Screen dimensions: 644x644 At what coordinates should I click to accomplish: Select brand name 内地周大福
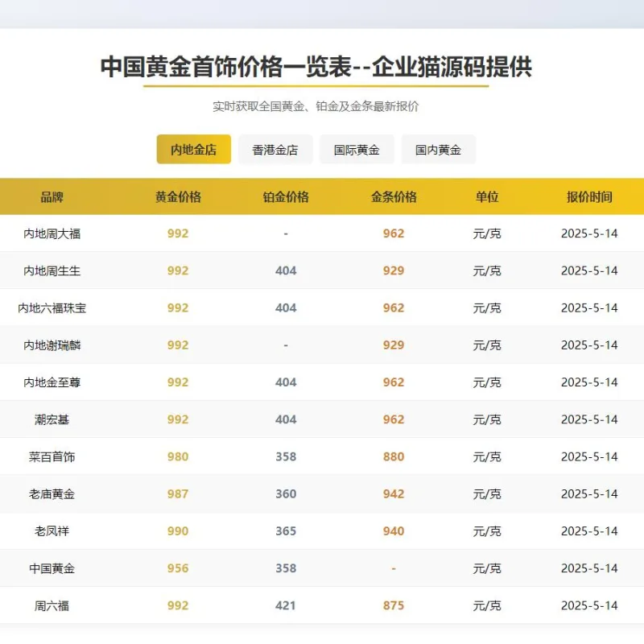(x=52, y=233)
